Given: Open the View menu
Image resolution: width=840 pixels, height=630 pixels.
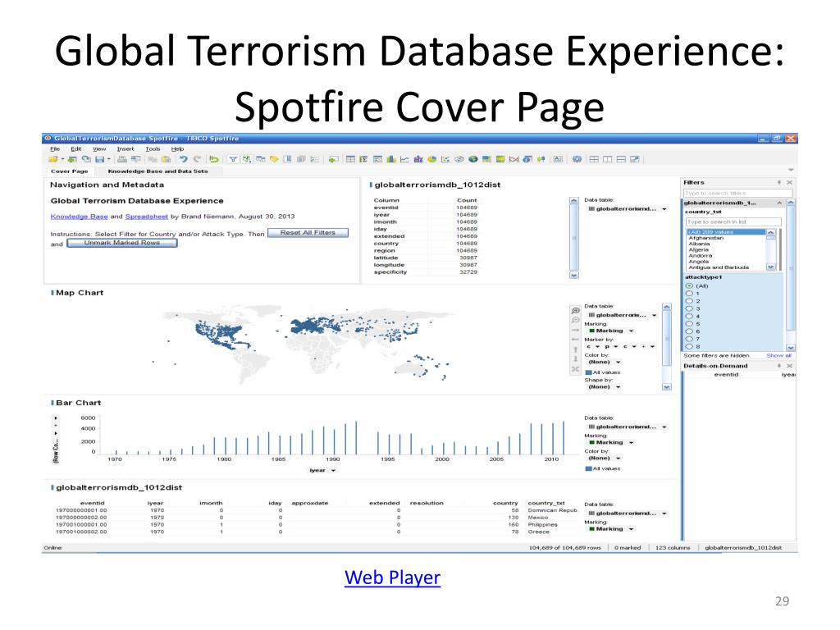Looking at the screenshot, I should tap(99, 149).
